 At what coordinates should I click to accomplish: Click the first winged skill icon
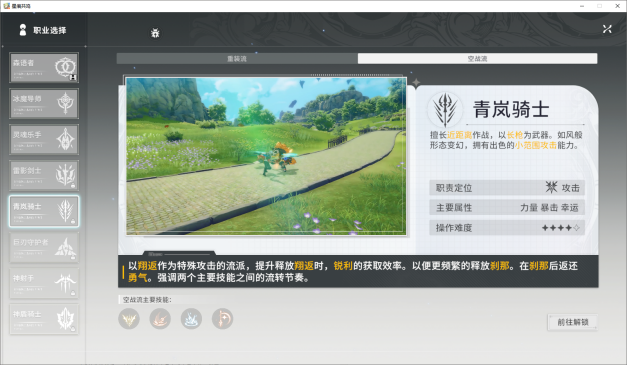pyautogui.click(x=129, y=319)
